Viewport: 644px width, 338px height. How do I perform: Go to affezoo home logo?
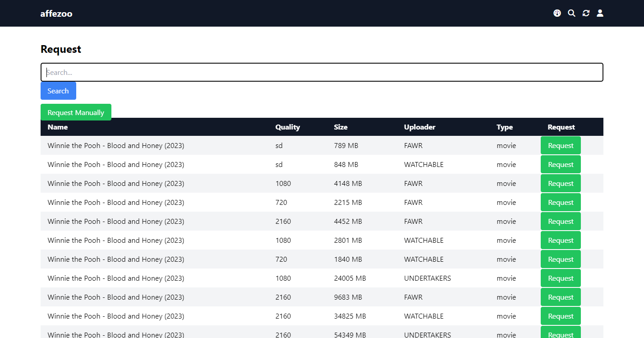point(56,14)
